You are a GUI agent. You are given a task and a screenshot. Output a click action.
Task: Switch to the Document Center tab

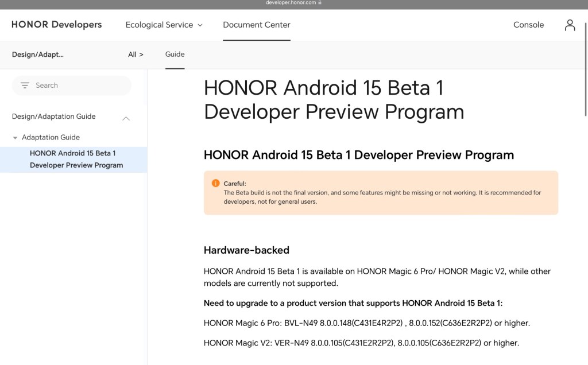click(x=256, y=25)
